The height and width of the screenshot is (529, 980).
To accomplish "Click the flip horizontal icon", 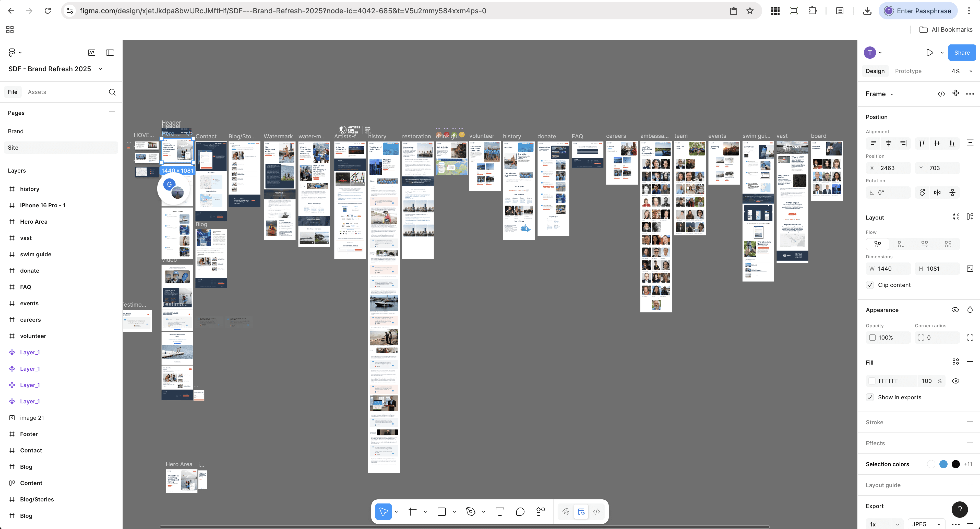I will (x=937, y=193).
